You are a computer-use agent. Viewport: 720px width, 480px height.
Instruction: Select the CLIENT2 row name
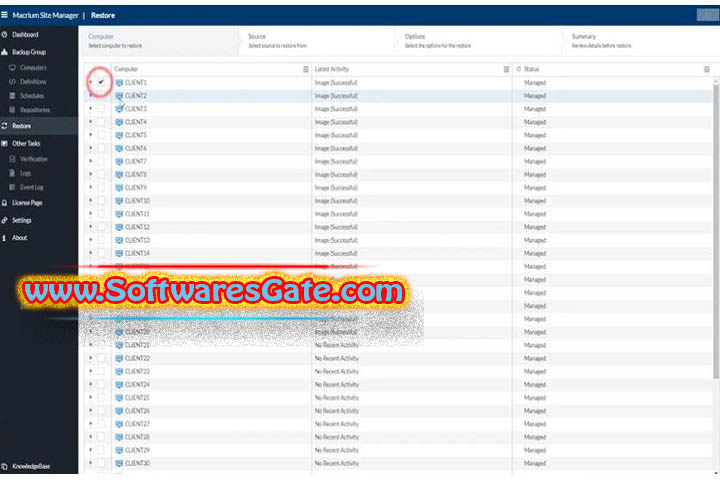tap(135, 96)
